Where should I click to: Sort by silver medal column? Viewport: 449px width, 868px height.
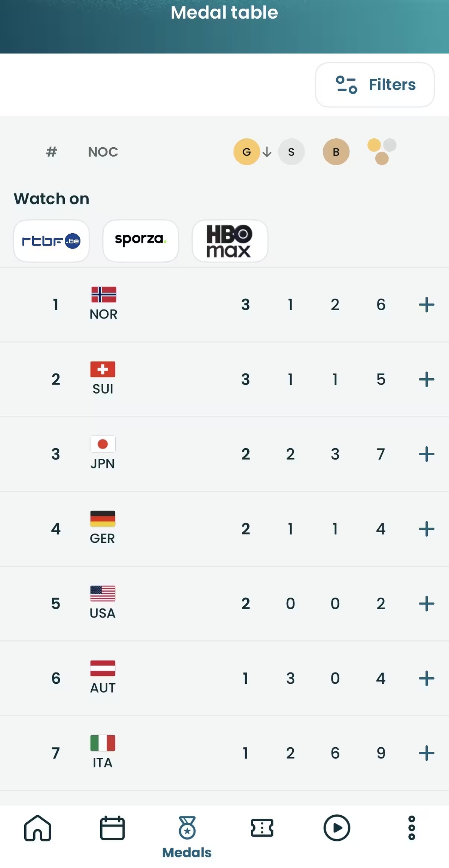291,152
